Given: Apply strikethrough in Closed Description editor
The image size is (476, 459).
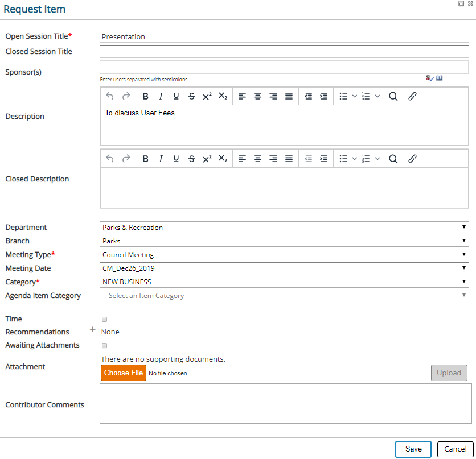Looking at the screenshot, I should point(191,159).
